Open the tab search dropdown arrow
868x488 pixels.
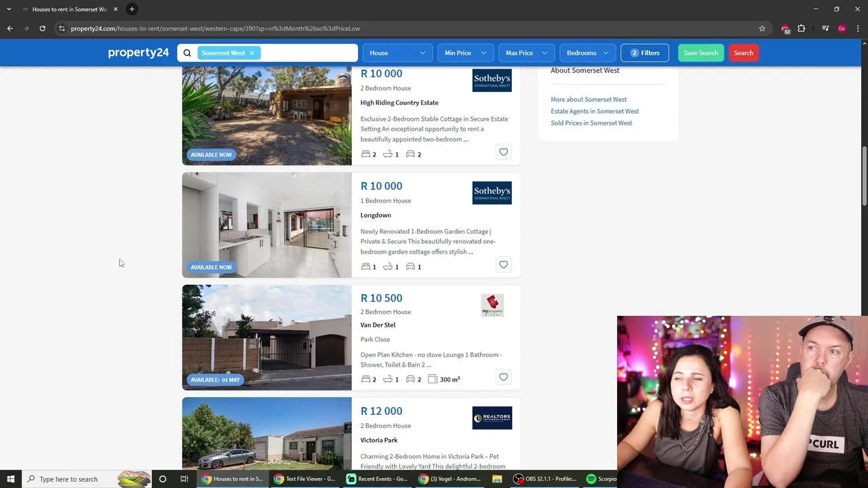point(9,9)
